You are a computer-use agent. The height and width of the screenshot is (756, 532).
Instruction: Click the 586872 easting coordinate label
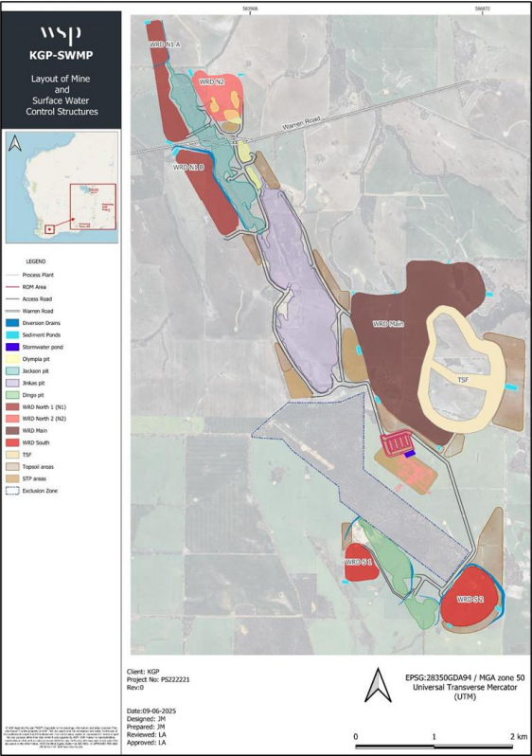[x=483, y=9]
